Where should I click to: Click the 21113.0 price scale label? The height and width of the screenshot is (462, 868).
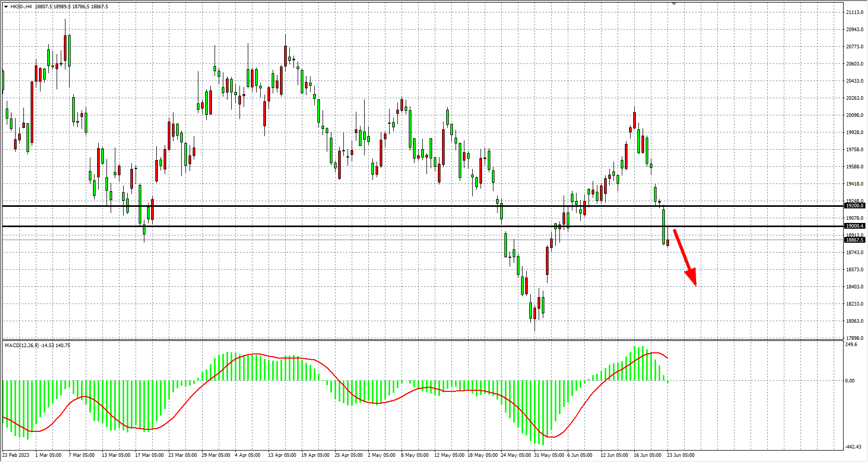point(854,12)
